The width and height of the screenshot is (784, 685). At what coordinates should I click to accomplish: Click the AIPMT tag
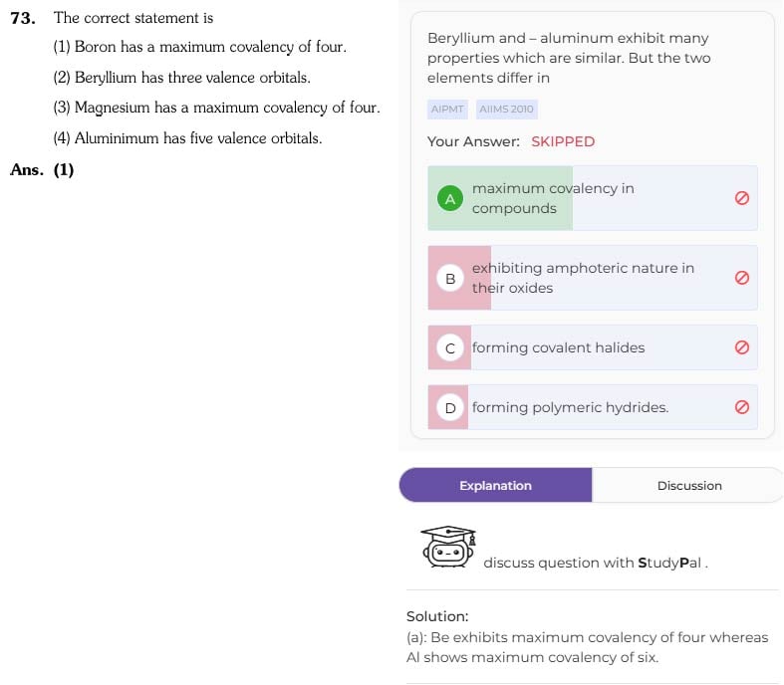coord(447,109)
